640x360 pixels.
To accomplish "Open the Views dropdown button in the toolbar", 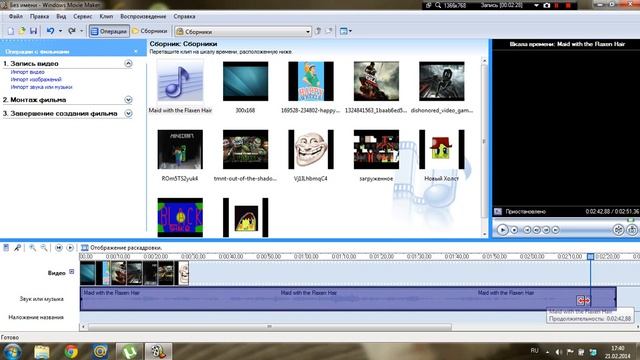I will pyautogui.click(x=345, y=31).
